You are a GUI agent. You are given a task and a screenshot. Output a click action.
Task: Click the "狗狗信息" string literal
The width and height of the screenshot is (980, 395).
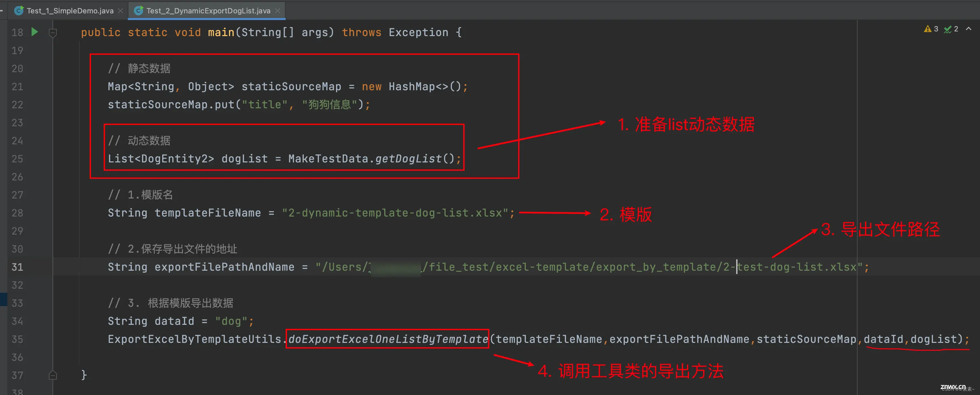coord(330,104)
